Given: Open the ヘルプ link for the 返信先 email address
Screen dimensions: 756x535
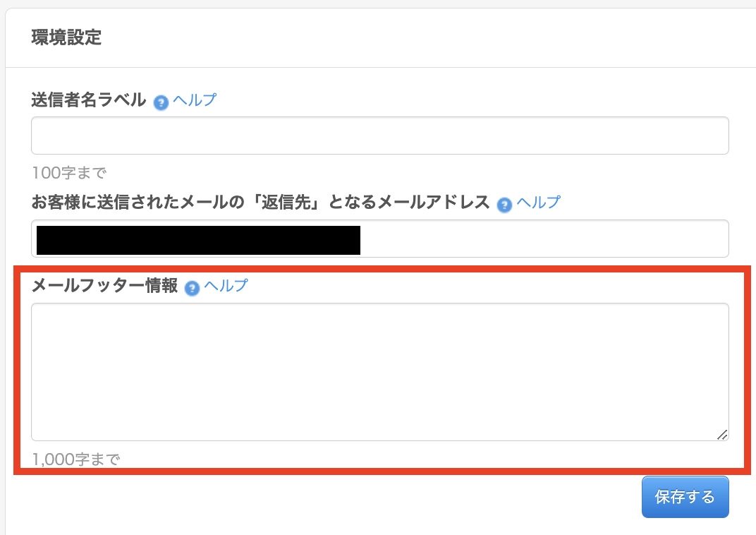Looking at the screenshot, I should 538,203.
